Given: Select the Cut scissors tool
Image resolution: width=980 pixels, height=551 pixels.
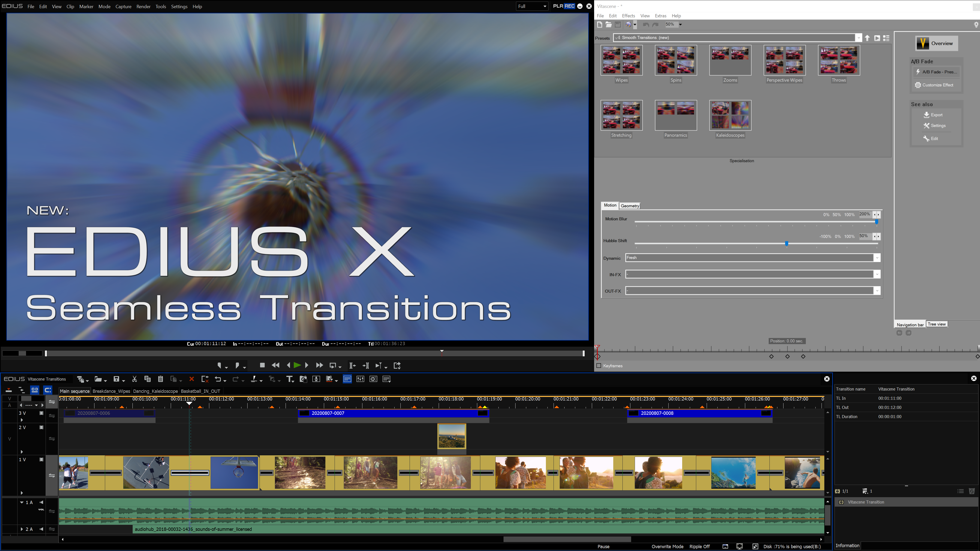Looking at the screenshot, I should click(134, 379).
